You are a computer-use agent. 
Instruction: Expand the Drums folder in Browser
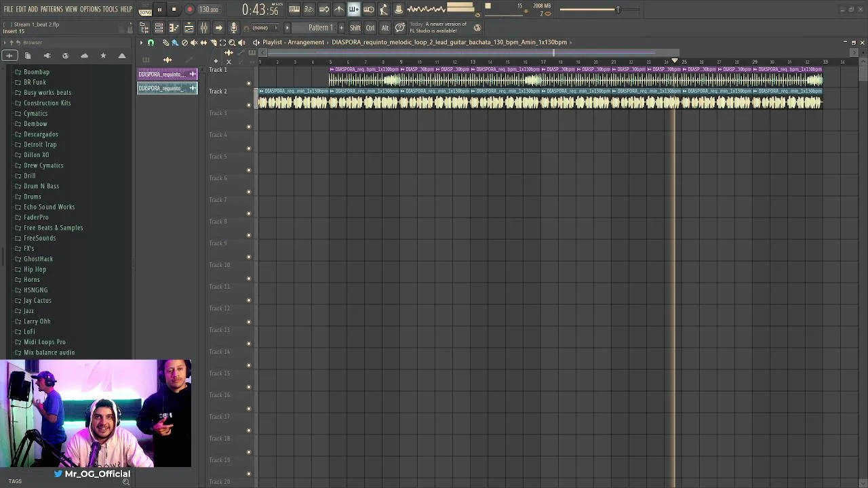pos(32,197)
